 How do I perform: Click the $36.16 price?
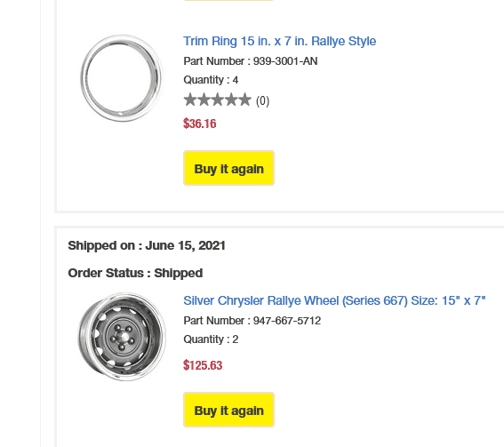tap(200, 124)
